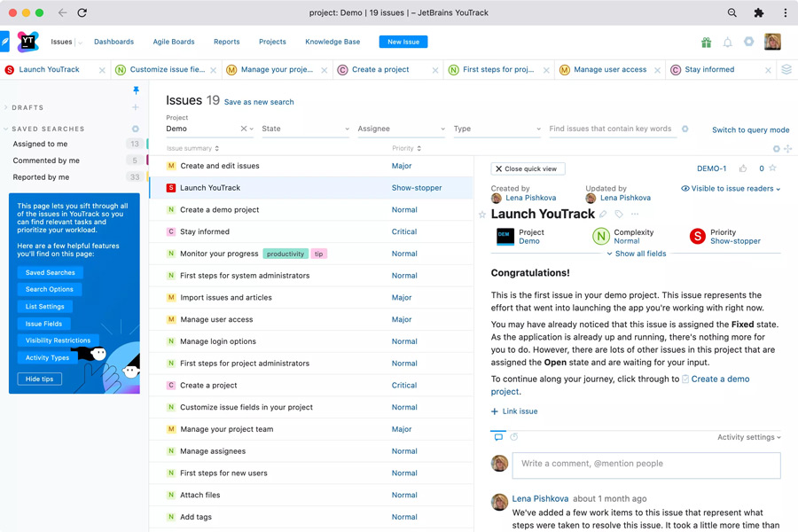Click the pink tip tag

[318, 254]
